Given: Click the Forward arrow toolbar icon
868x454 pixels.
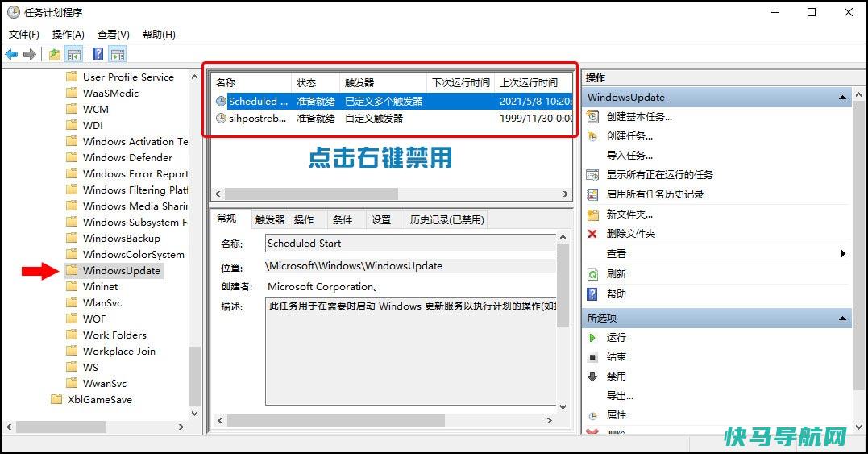Looking at the screenshot, I should 30,54.
